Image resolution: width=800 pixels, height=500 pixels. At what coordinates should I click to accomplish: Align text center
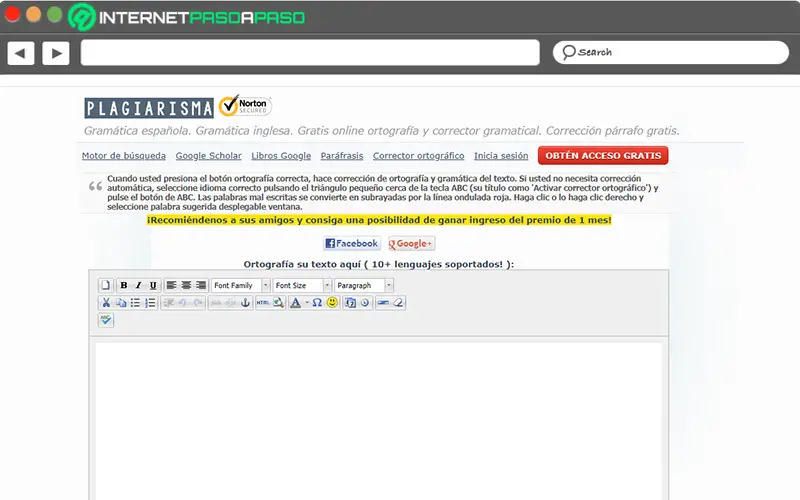(186, 285)
